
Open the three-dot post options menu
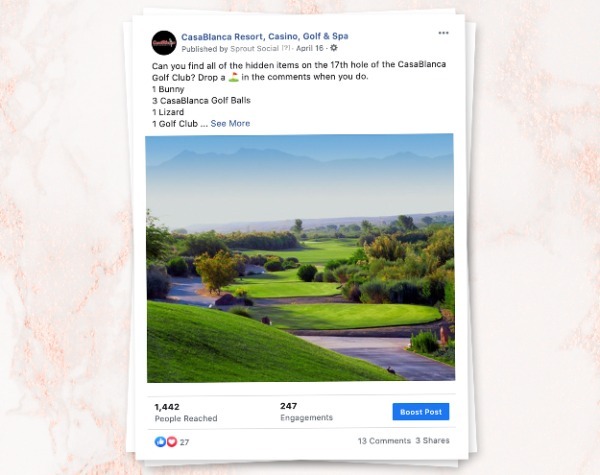pyautogui.click(x=443, y=33)
